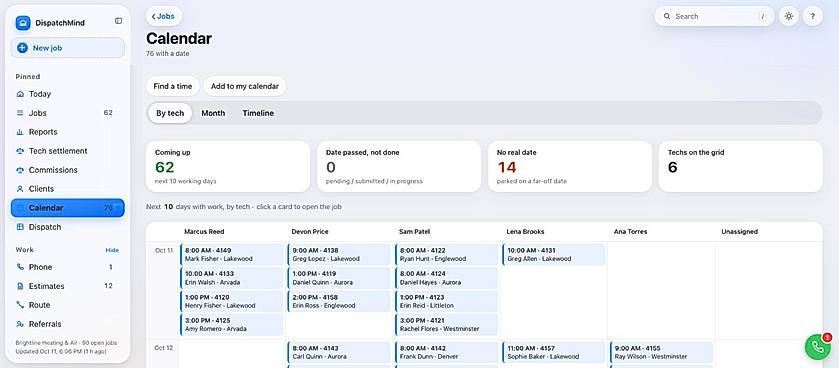Click Add to my calendar
The image size is (839, 368).
tap(245, 86)
